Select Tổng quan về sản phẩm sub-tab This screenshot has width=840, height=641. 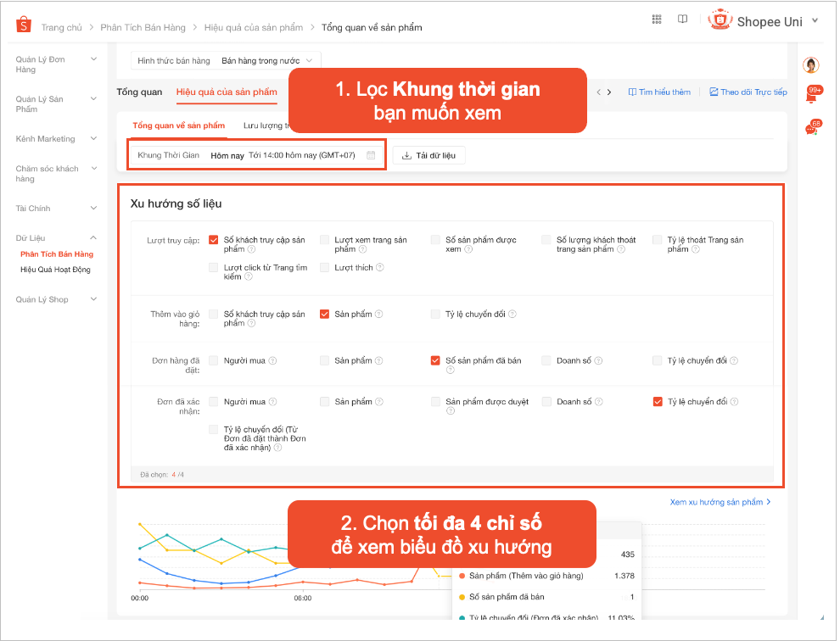179,125
